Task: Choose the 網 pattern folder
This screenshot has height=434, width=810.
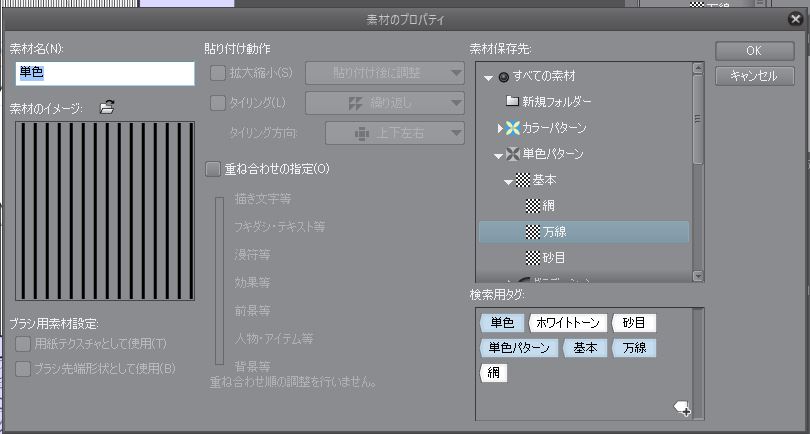Action: coord(548,206)
